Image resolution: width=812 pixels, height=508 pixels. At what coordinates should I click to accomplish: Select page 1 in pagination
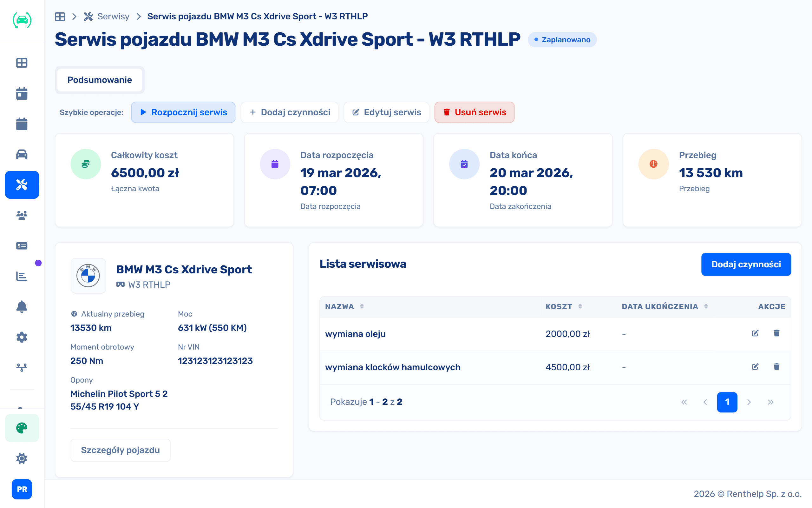tap(727, 402)
